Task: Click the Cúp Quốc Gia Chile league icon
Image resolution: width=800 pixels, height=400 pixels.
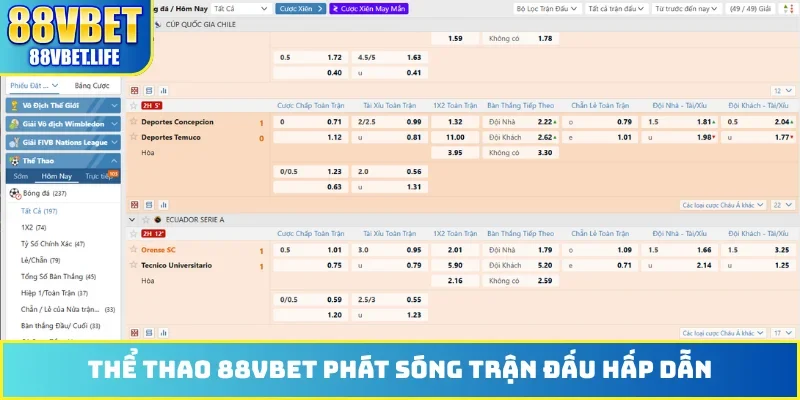Action: click(157, 24)
